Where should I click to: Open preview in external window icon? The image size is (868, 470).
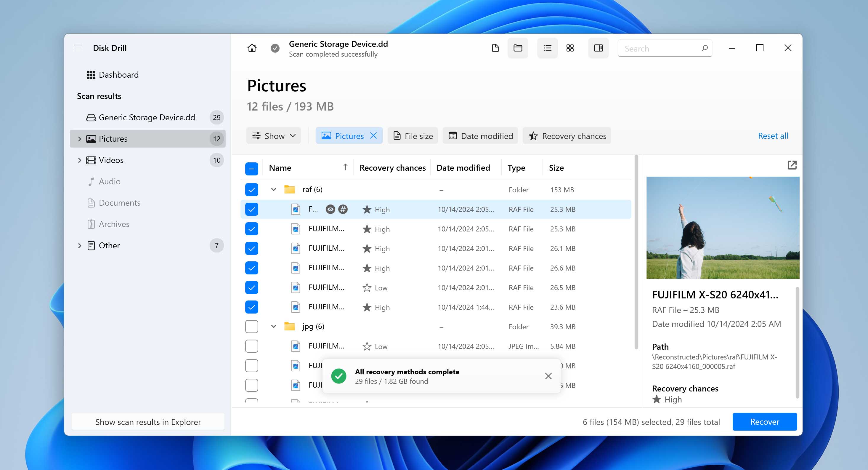[792, 165]
